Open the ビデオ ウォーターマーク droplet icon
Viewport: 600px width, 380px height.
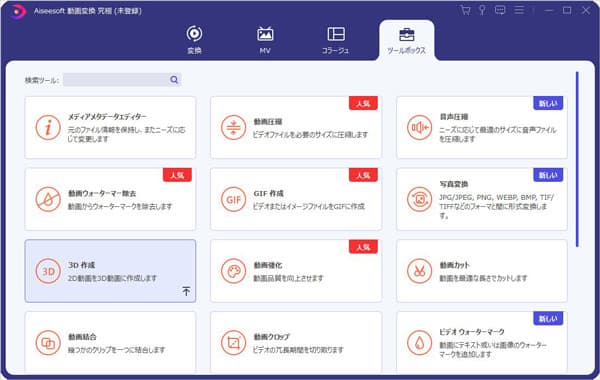419,343
